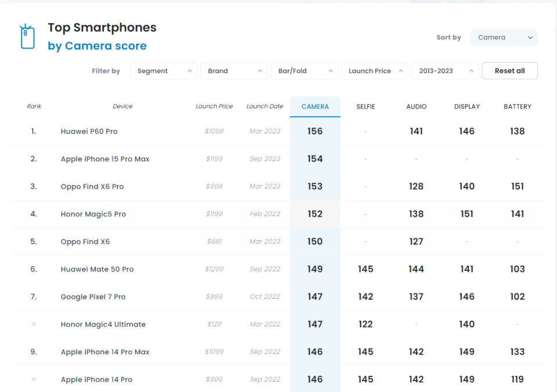
Task: Click the smartphone icon beside the title
Action: pyautogui.click(x=27, y=36)
